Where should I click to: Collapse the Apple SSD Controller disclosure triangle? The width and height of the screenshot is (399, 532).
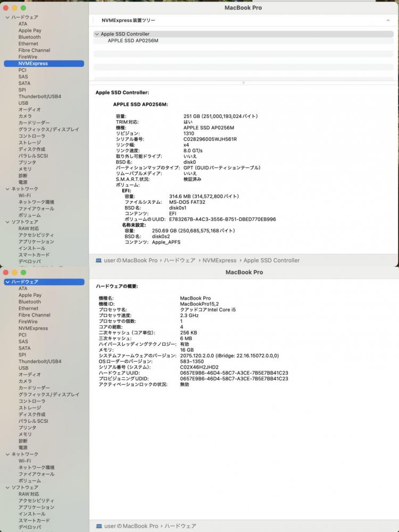point(97,34)
